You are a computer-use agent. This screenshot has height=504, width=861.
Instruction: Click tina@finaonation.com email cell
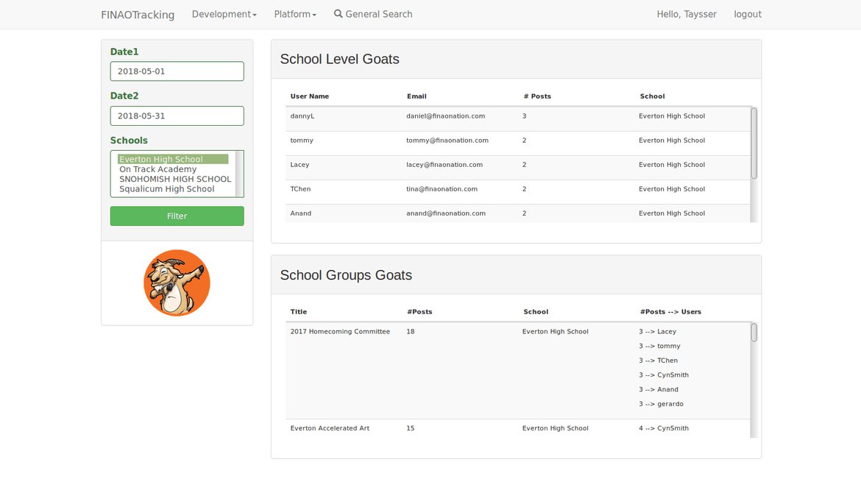442,189
